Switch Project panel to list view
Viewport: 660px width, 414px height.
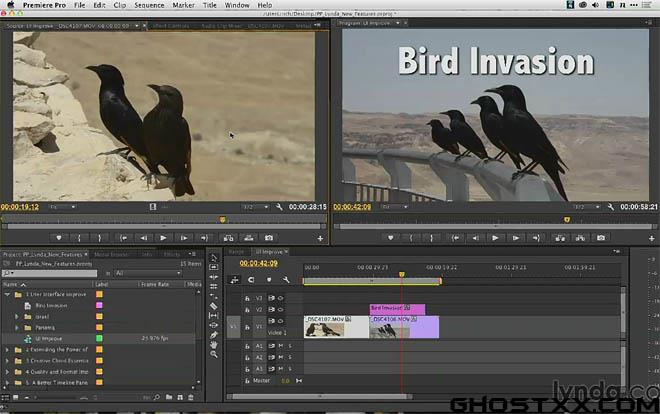click(5, 397)
